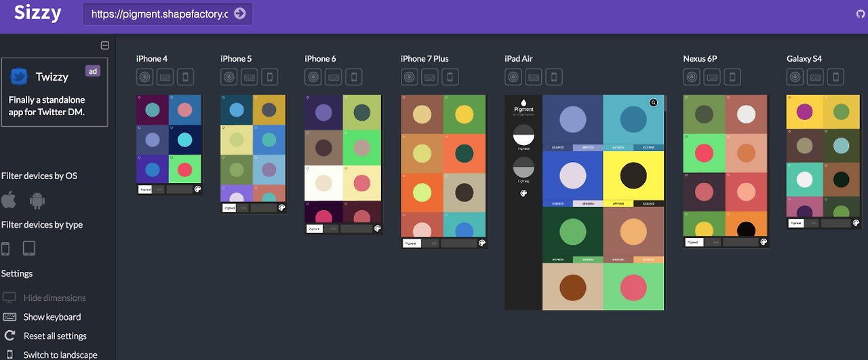Image resolution: width=868 pixels, height=360 pixels.
Task: Select the Pigment half-circle mode in iPad Air preview
Action: [x=524, y=134]
